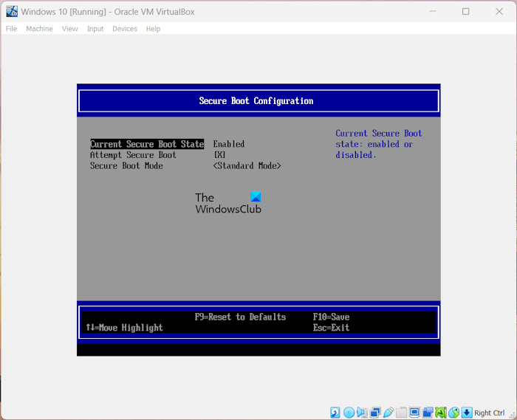Viewport: 517px width, 420px height.
Task: Click the display settings status icon
Action: point(414,413)
